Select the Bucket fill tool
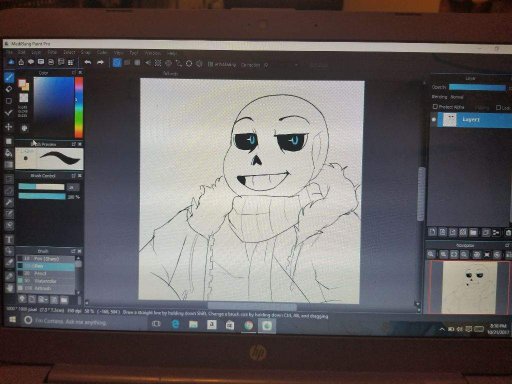512x384 pixels. pyautogui.click(x=9, y=153)
